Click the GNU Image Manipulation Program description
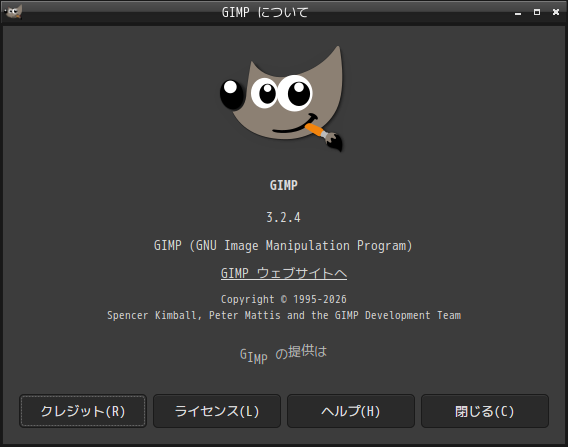 coord(283,246)
